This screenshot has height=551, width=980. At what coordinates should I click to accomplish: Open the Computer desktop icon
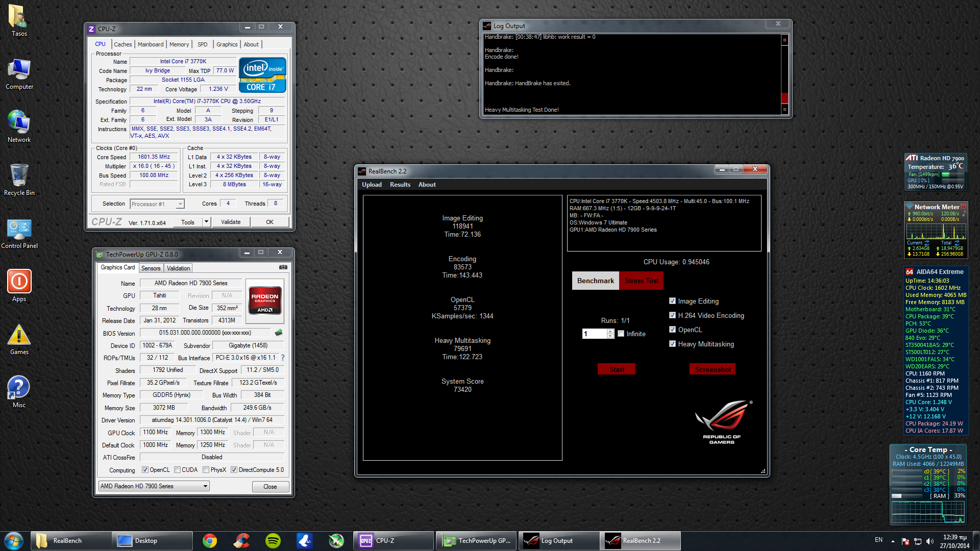tap(19, 74)
